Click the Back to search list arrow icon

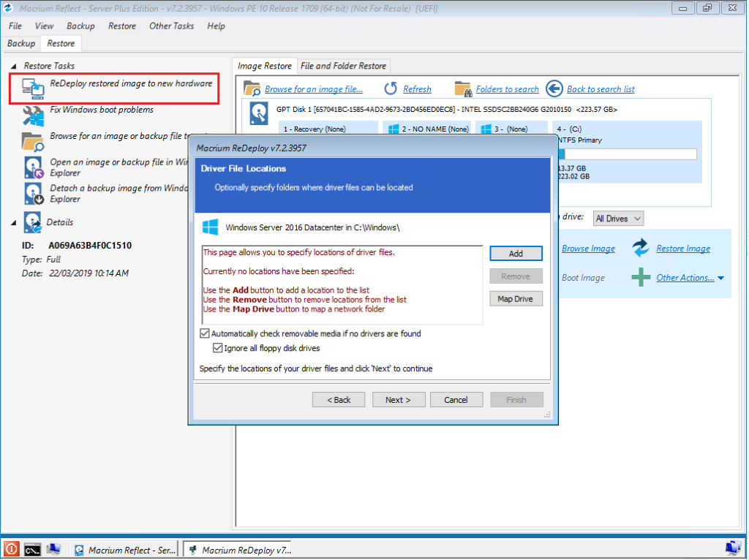tap(554, 88)
